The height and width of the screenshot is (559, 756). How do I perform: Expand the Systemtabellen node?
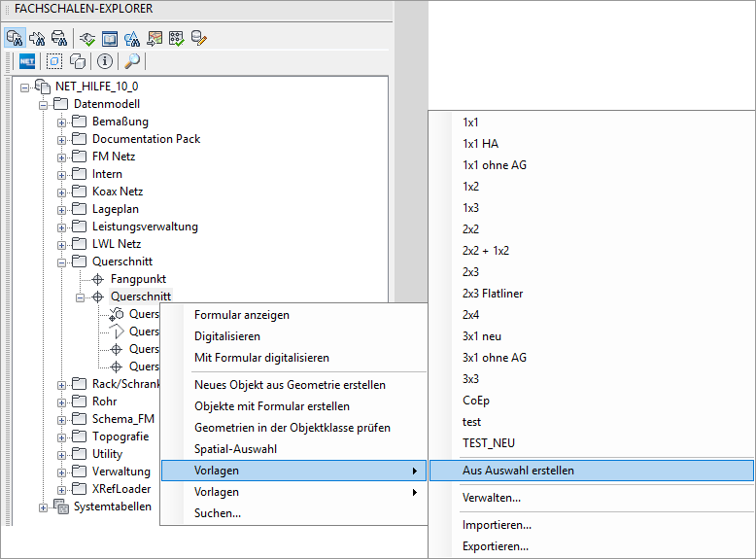(x=44, y=507)
